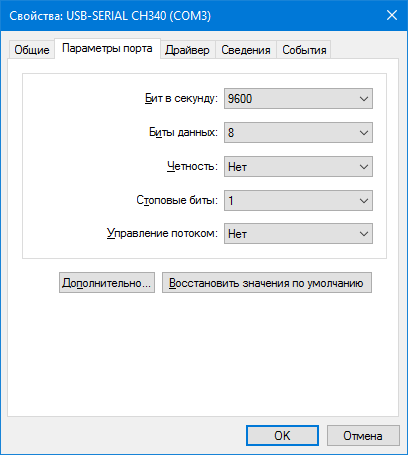Switch to the Драйвер tab
Viewport: 408px width, 455px height.
click(187, 50)
